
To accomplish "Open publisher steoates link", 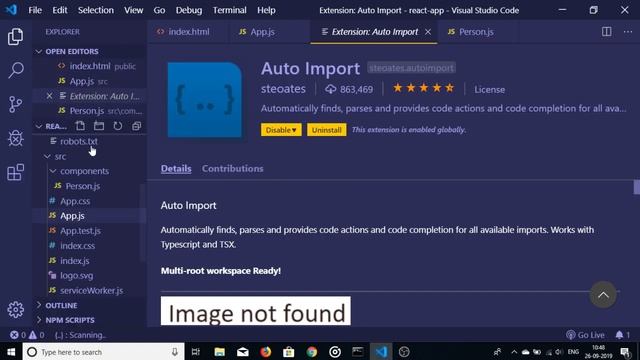I will (x=283, y=89).
